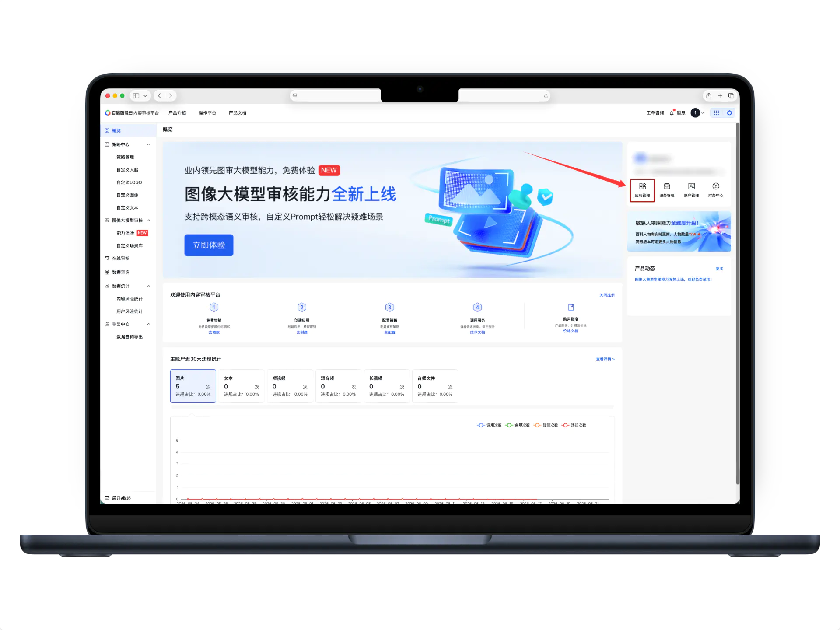
Task: Click step 4 调用服务 hexagon icon
Action: point(477,308)
